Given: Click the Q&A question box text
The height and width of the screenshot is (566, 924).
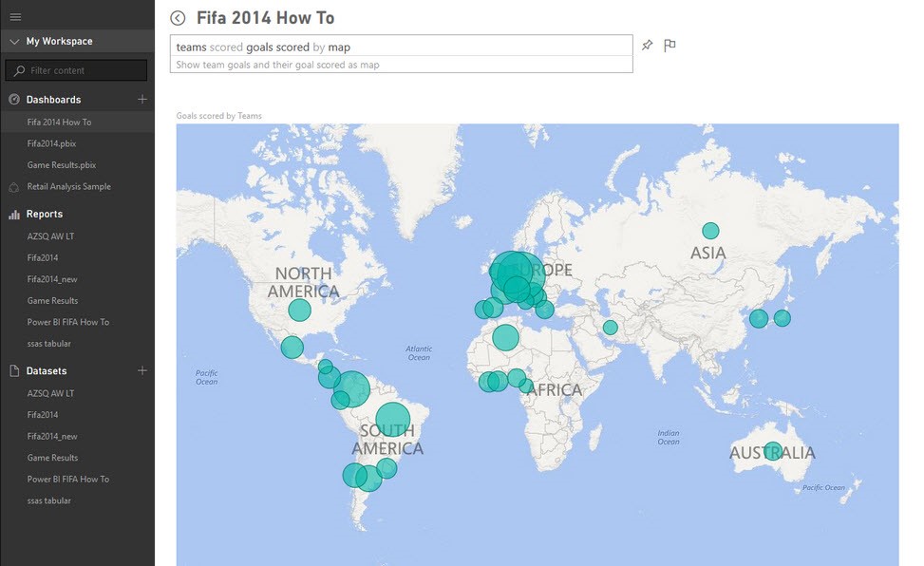Looking at the screenshot, I should pos(263,47).
